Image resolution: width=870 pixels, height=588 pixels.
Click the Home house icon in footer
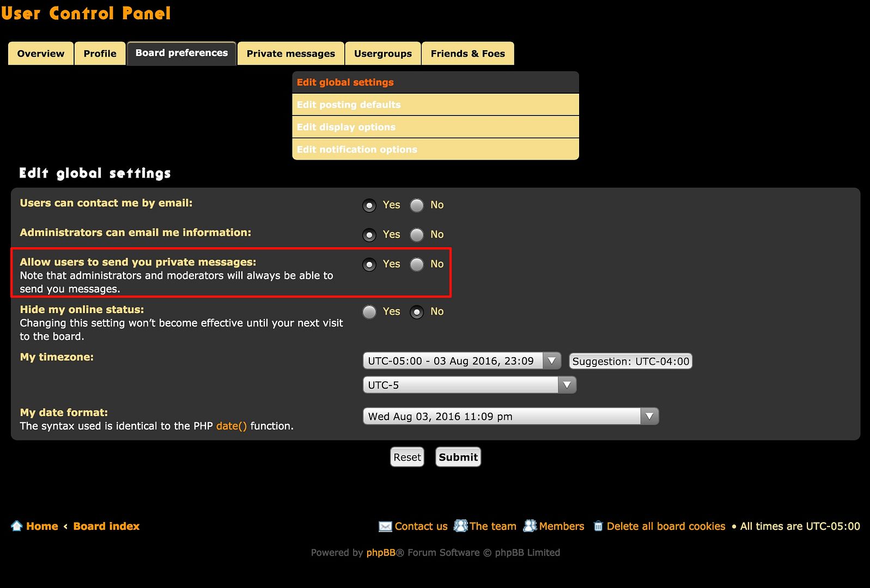pos(16,526)
